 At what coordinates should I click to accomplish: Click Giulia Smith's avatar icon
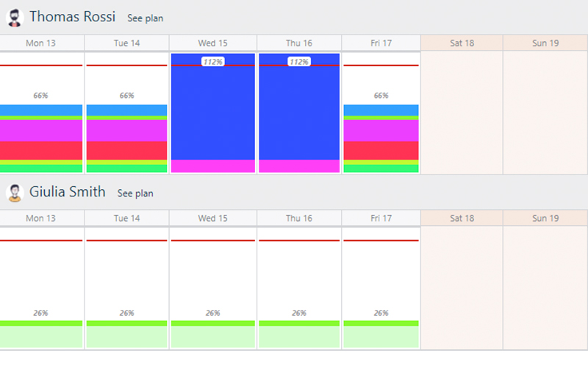point(15,193)
